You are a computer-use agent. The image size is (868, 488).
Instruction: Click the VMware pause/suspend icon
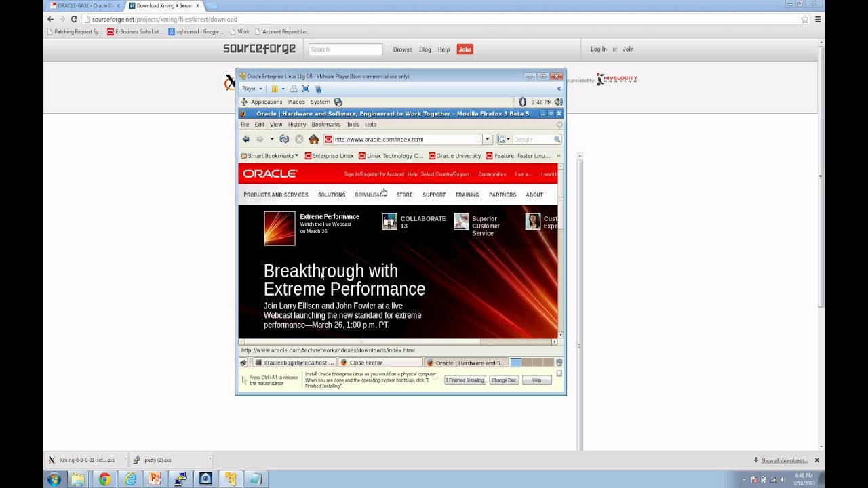click(x=275, y=89)
